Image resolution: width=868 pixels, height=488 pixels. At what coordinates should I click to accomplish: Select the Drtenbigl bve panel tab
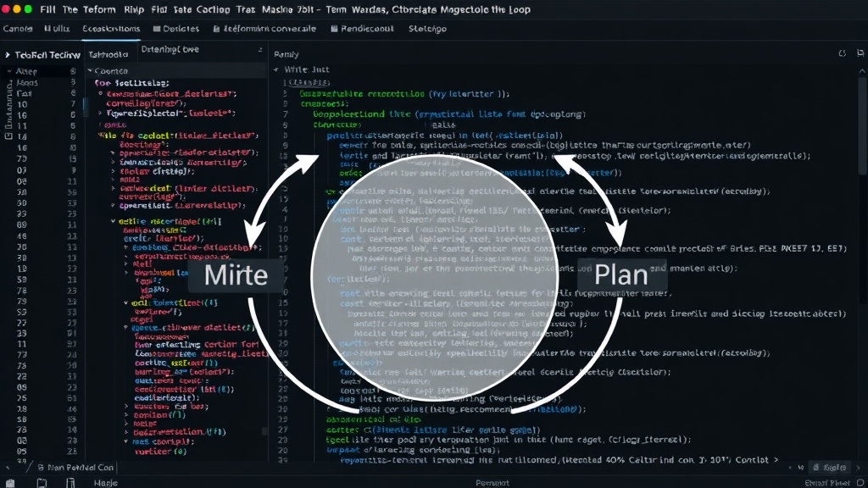click(170, 49)
